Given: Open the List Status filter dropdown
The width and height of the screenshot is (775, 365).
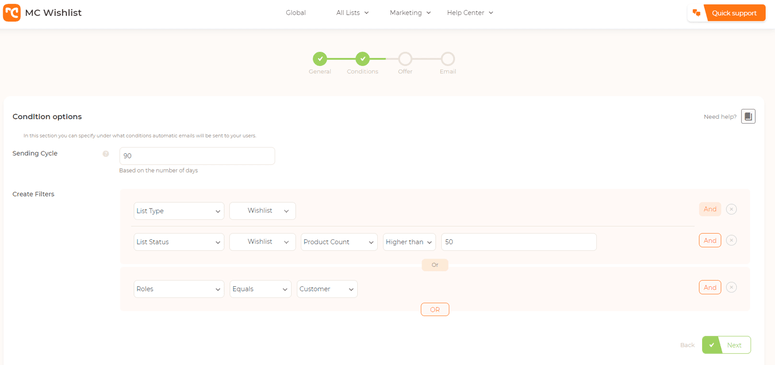Looking at the screenshot, I should coord(179,242).
